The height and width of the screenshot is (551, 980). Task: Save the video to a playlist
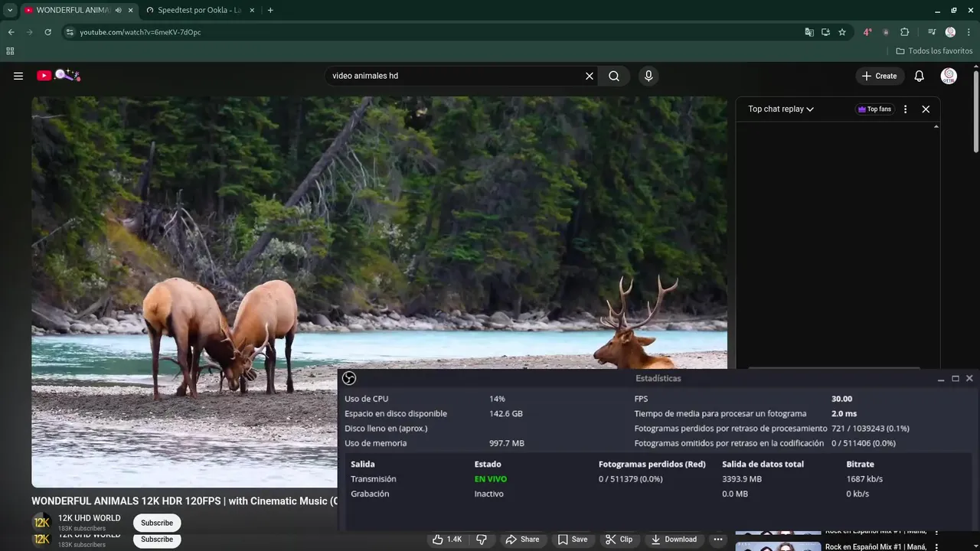[x=573, y=540]
